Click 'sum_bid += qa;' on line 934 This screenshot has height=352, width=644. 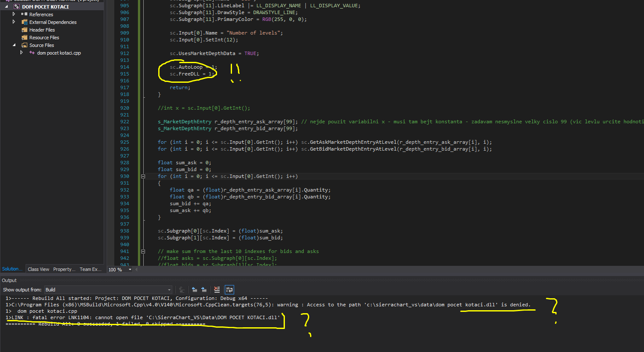190,204
